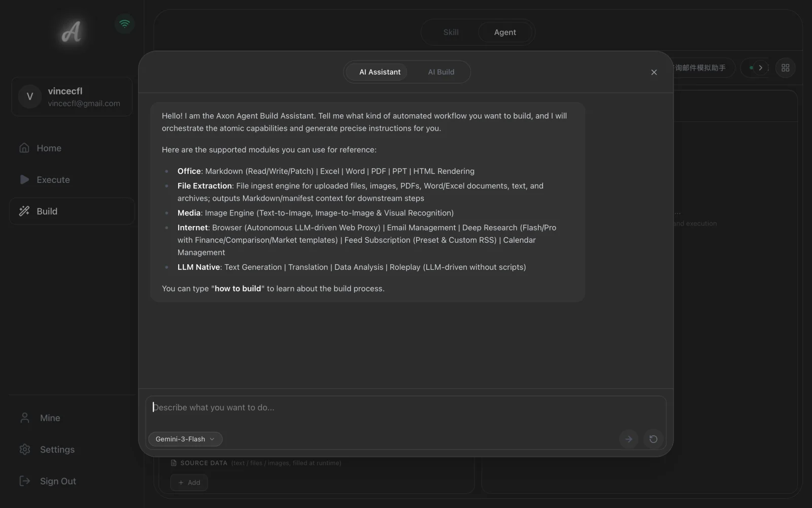Click the vincecfl account card
This screenshot has width=812, height=508.
click(72, 97)
